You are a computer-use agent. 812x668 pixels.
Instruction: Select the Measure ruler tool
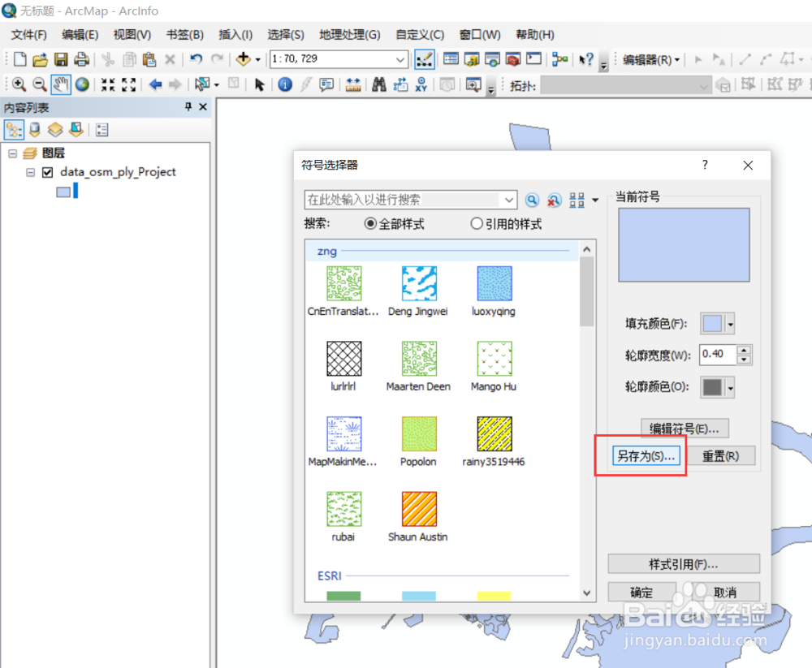pyautogui.click(x=353, y=84)
